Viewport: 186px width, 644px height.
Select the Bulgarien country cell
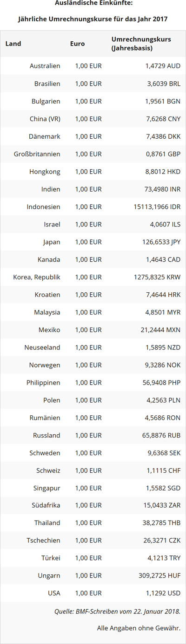46,101
